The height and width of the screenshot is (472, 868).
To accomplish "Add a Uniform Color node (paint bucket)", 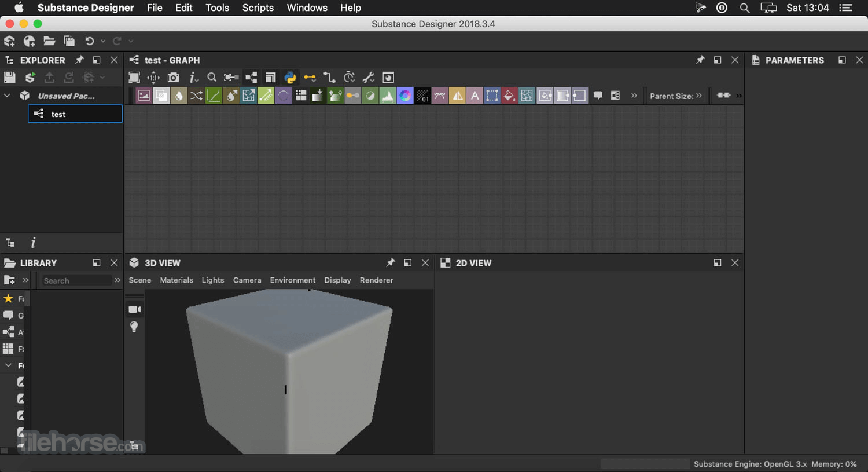I will pyautogui.click(x=509, y=96).
